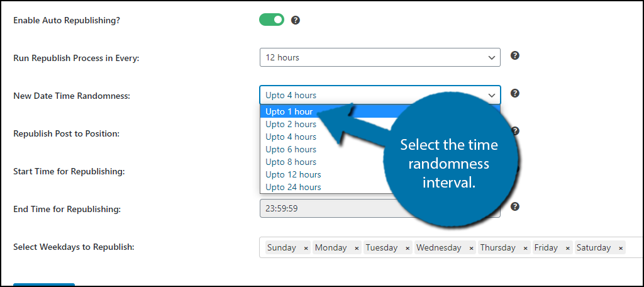Screen dimensions: 644x287
Task: Select Upto 1 hour option
Action: point(289,111)
